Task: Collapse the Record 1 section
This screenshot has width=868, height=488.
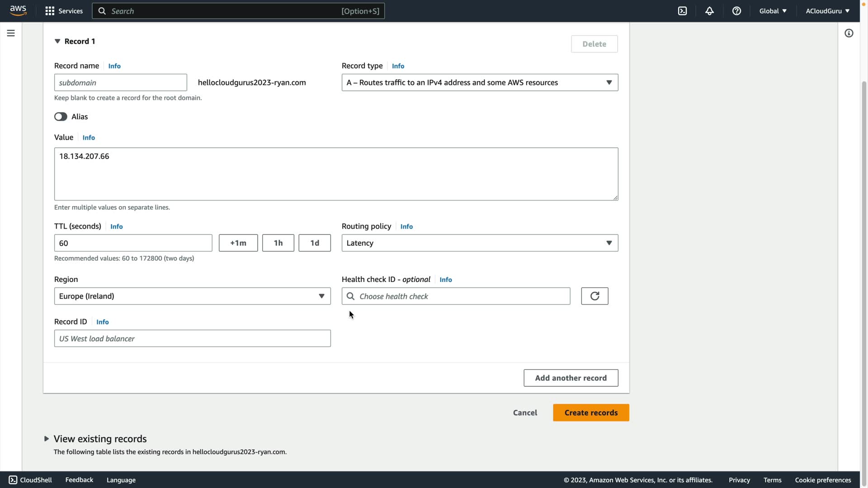Action: point(57,41)
